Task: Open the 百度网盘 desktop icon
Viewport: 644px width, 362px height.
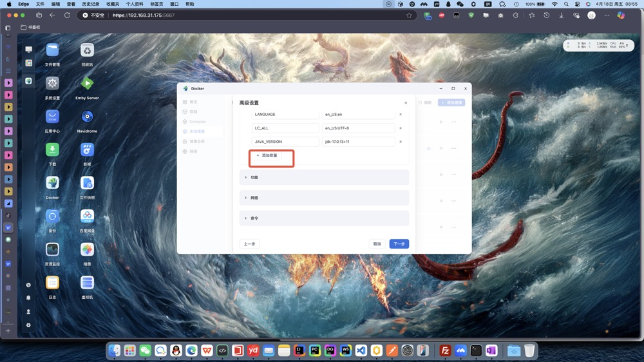Action: tap(87, 216)
